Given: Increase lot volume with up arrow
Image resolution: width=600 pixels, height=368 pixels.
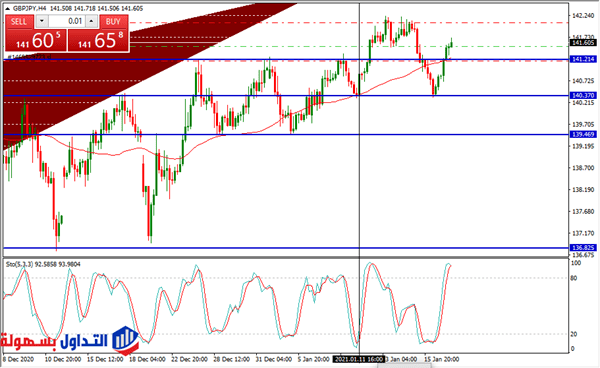Looking at the screenshot, I should coord(91,21).
